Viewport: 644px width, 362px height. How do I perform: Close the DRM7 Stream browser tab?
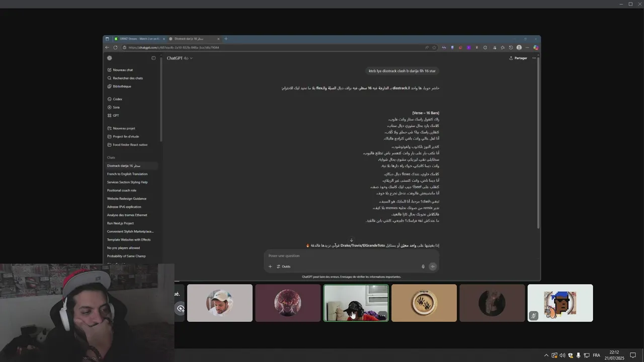coord(164,39)
